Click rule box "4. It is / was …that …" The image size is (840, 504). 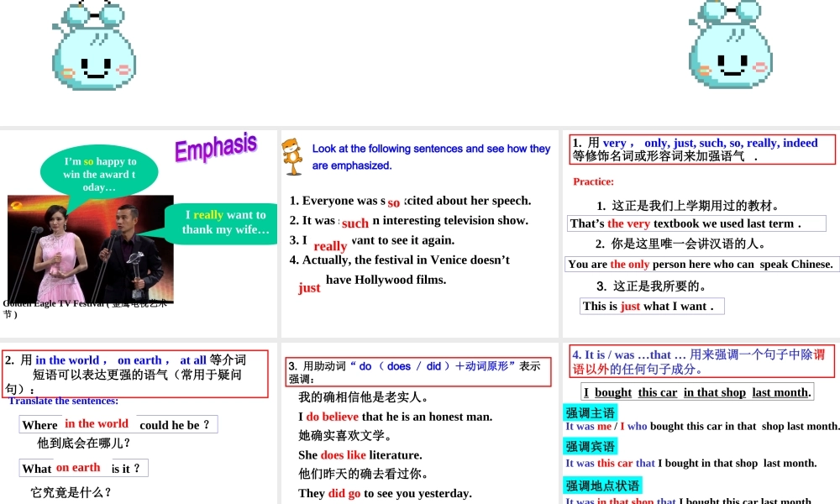click(701, 361)
